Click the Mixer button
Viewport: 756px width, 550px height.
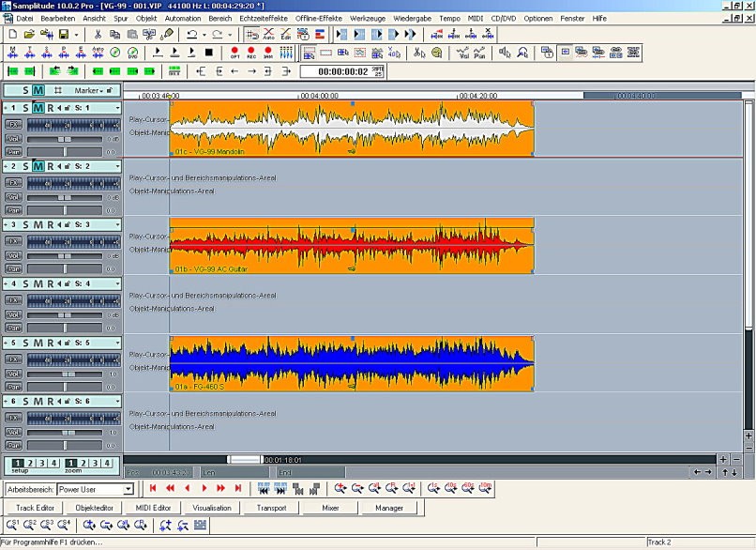(330, 508)
